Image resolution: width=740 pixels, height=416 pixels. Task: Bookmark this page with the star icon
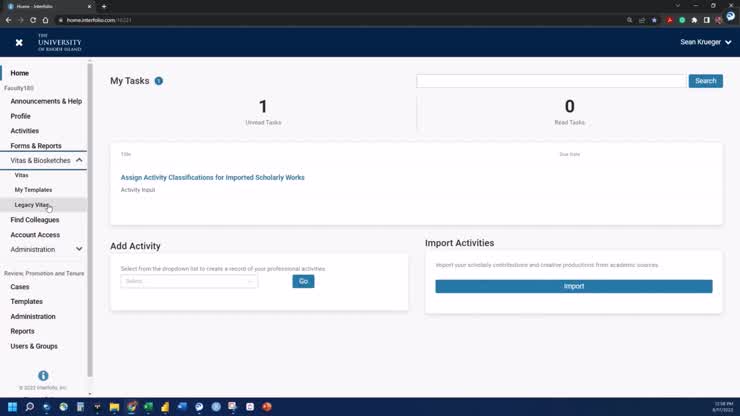tap(654, 20)
